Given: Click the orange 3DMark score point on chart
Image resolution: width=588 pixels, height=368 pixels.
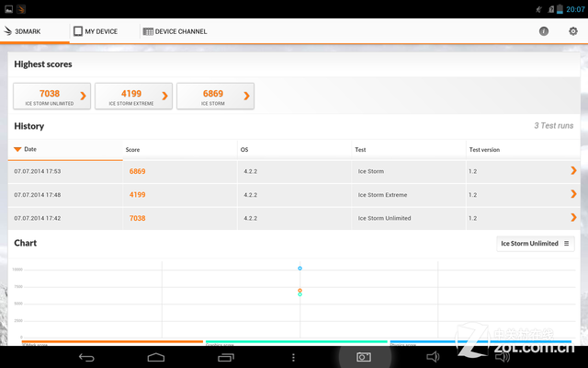Looking at the screenshot, I should coord(300,291).
